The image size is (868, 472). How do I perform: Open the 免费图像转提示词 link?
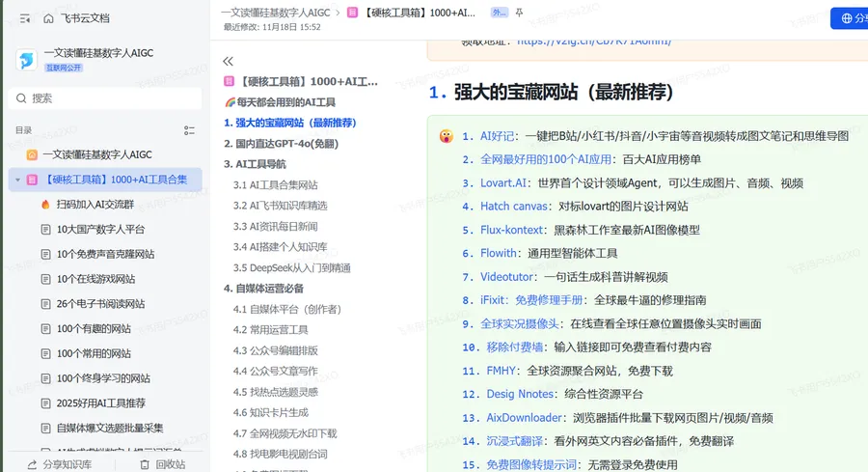531,465
